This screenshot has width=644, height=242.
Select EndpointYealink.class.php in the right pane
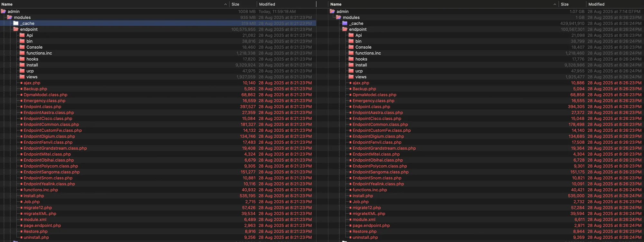[x=378, y=184]
